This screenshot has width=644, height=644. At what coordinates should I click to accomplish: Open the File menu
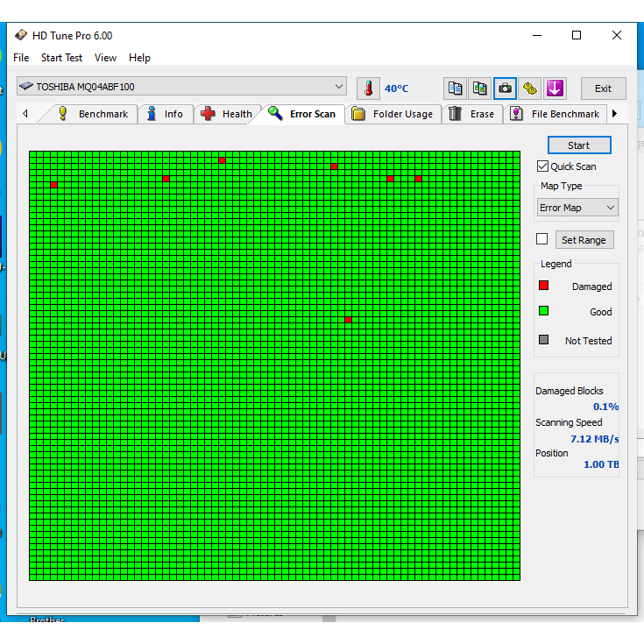coord(21,58)
